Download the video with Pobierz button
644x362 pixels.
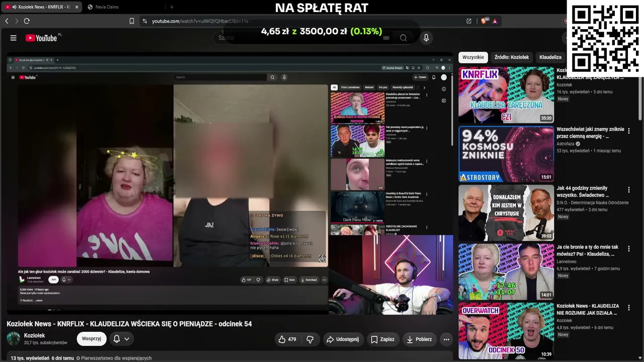(x=420, y=339)
